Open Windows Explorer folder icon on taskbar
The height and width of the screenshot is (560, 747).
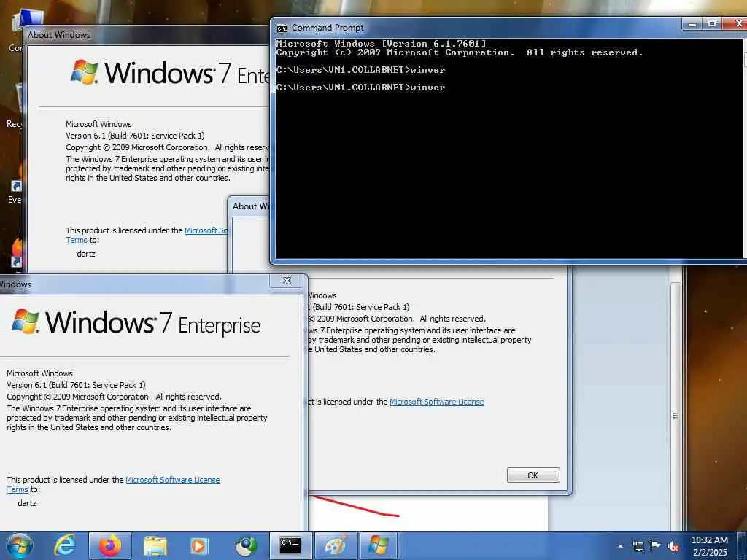pos(155,545)
